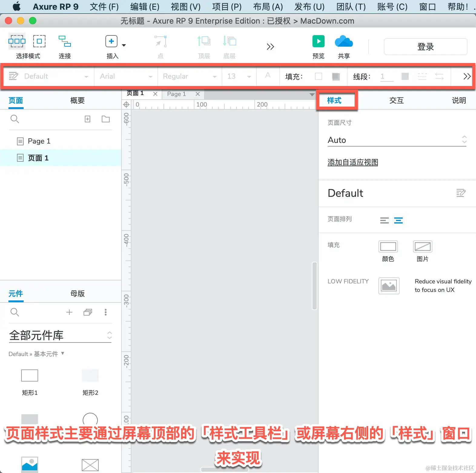Open the font size 13 dropdown
This screenshot has height=473, width=476.
[x=240, y=76]
